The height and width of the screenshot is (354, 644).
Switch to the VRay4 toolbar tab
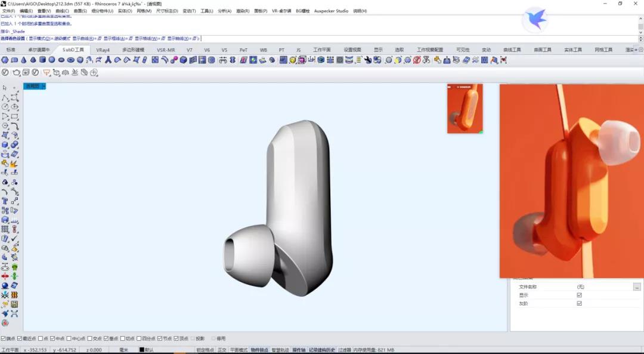point(103,50)
